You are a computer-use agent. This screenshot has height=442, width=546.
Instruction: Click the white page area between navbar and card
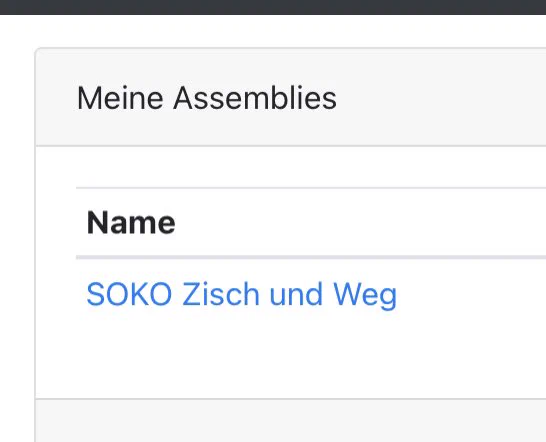click(x=273, y=31)
